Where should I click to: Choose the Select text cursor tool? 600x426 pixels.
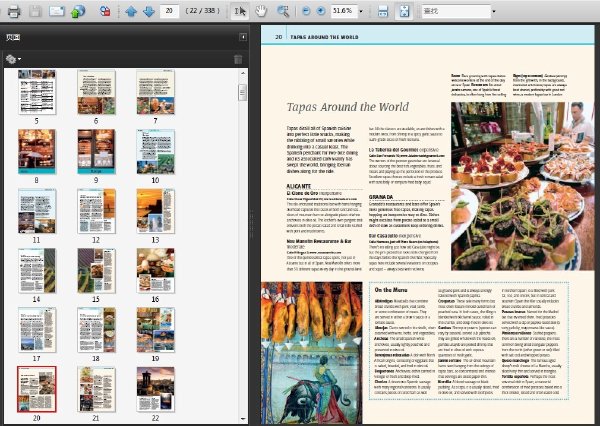(240, 11)
